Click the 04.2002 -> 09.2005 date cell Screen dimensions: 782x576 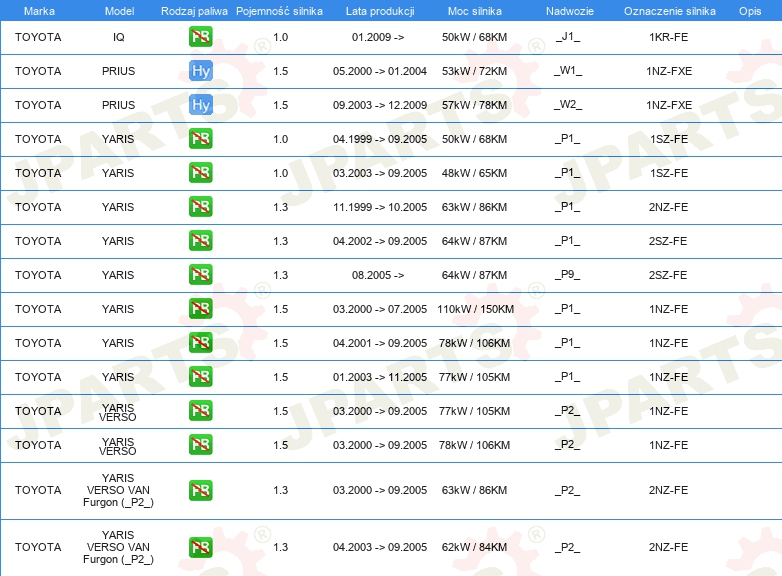click(x=380, y=241)
